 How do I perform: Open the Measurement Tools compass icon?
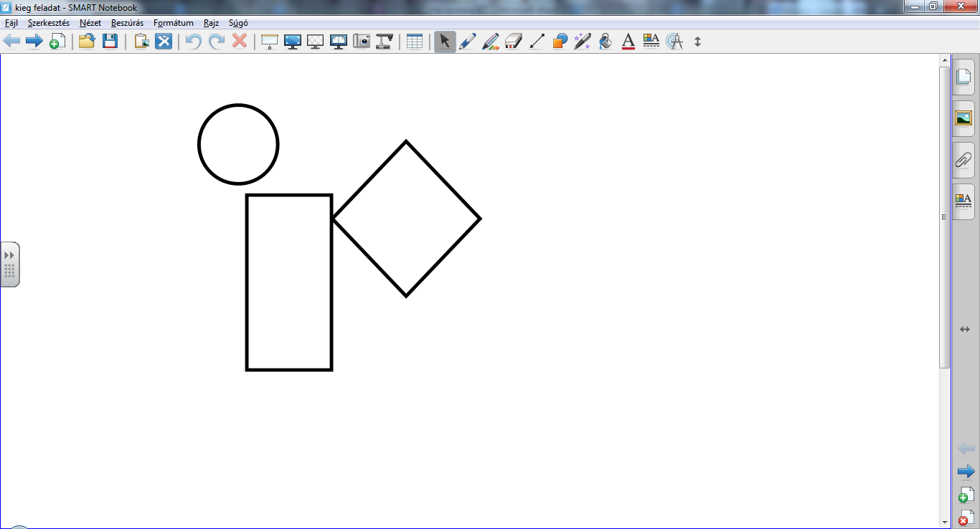point(674,42)
